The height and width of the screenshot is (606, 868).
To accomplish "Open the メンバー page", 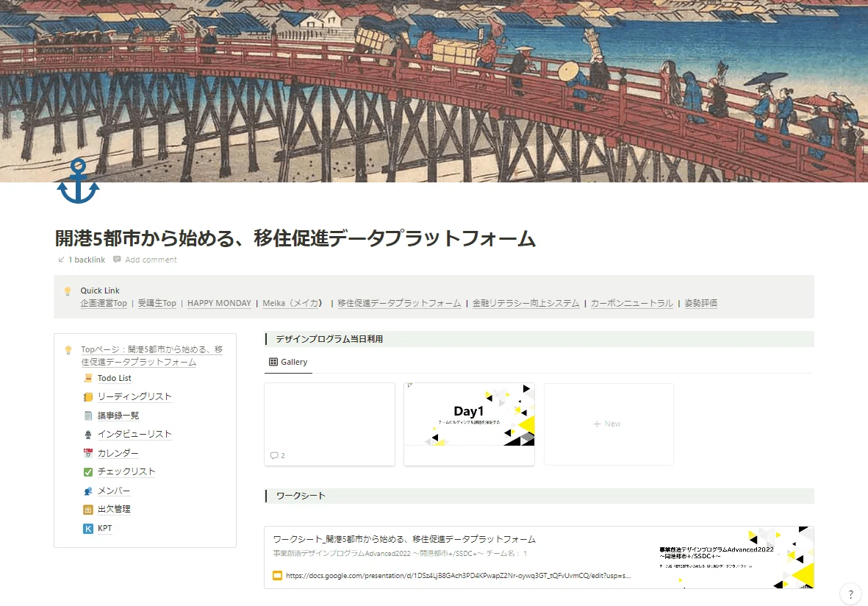I will pos(114,491).
